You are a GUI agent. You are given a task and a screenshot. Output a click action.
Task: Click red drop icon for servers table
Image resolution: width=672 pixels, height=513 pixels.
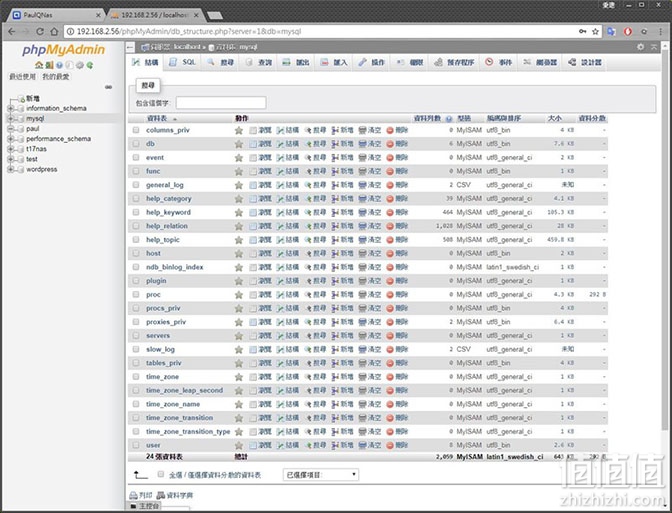click(390, 336)
